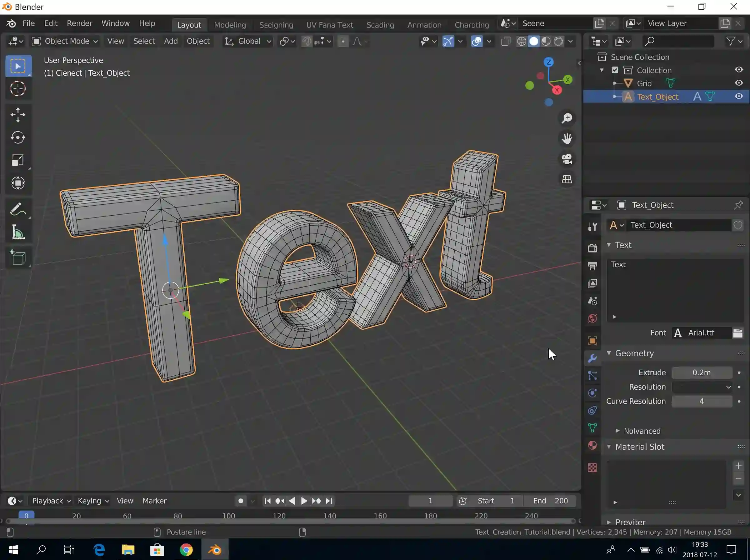Play the animation forward
Viewport: 750px width, 560px height.
[x=304, y=501]
